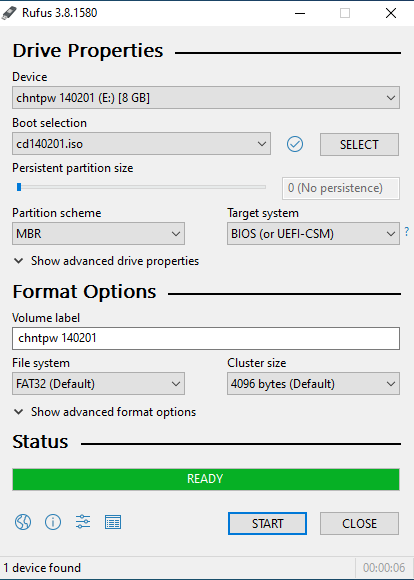Open the Boot selection cd140201.iso dropdown
This screenshot has height=580, width=414.
141,144
